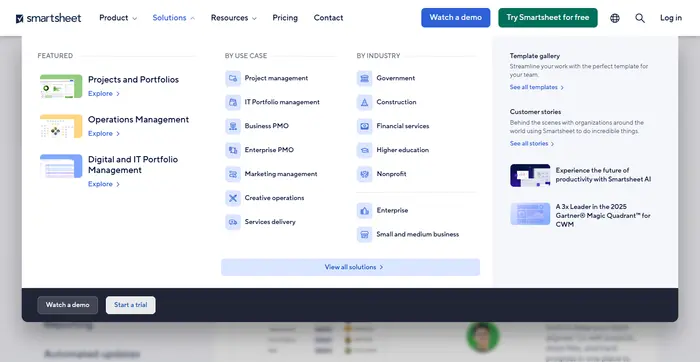The height and width of the screenshot is (362, 700).
Task: Click the Construction cone icon
Action: coord(365,102)
